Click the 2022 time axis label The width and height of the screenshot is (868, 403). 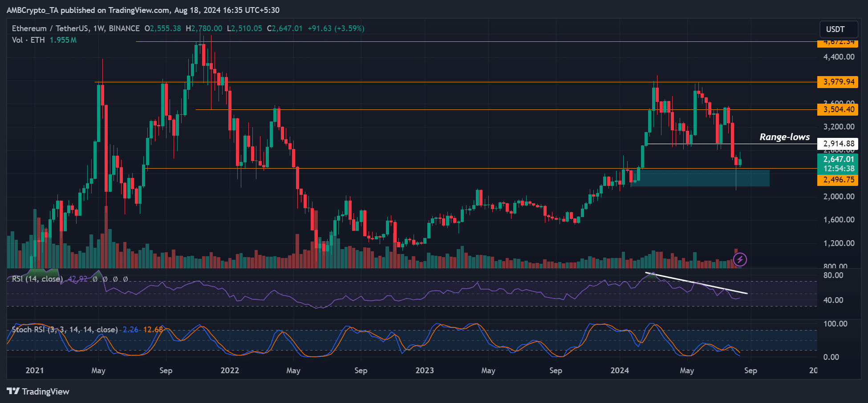[230, 371]
